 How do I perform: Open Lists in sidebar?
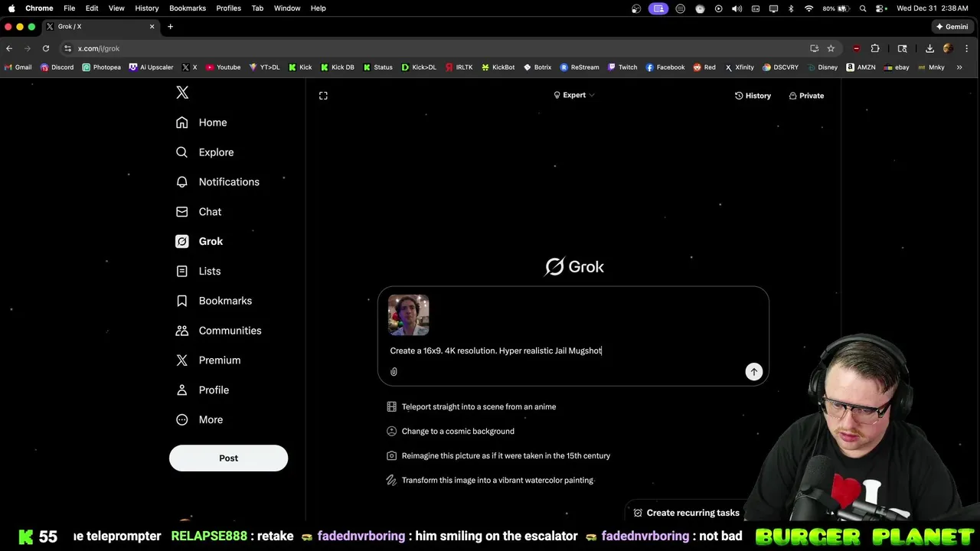(x=198, y=272)
